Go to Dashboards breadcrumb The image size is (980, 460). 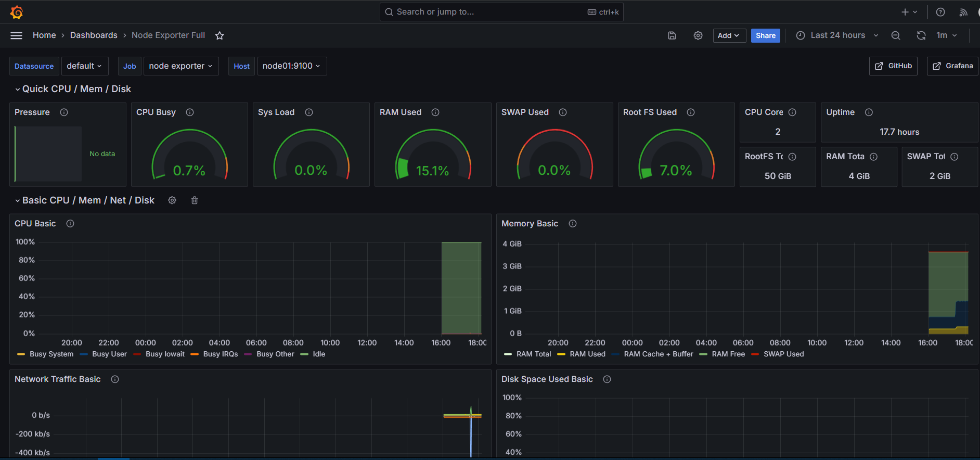pyautogui.click(x=94, y=35)
